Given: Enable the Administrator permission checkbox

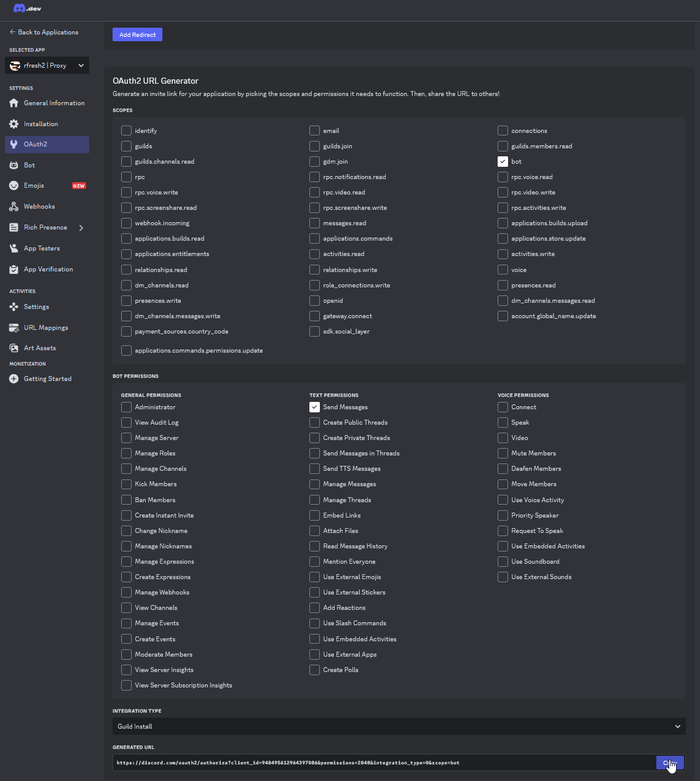Looking at the screenshot, I should pyautogui.click(x=126, y=407).
